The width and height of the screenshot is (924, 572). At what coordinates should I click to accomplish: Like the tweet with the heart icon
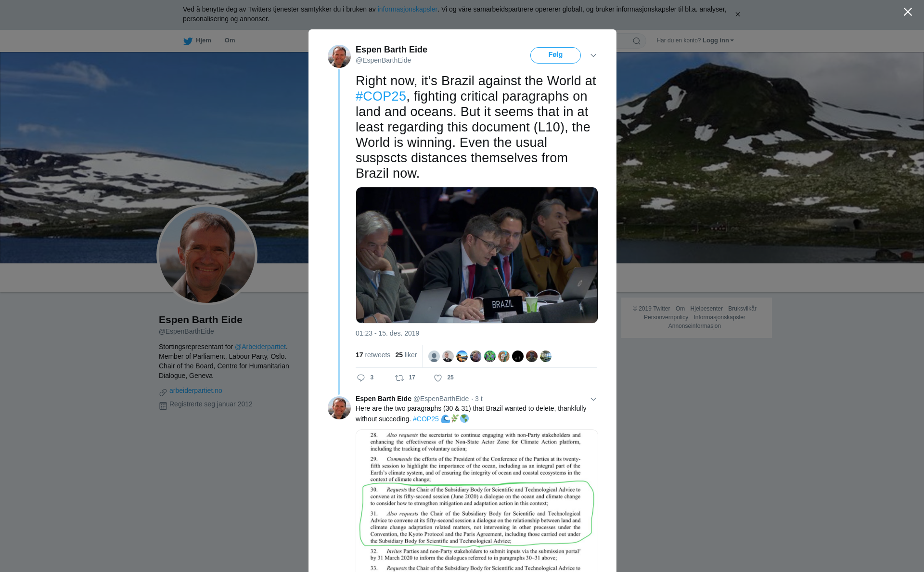(x=438, y=378)
